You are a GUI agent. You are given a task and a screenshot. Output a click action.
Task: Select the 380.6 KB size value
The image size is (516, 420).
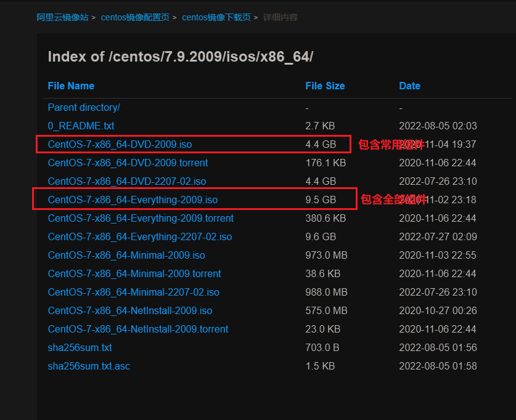tap(326, 218)
